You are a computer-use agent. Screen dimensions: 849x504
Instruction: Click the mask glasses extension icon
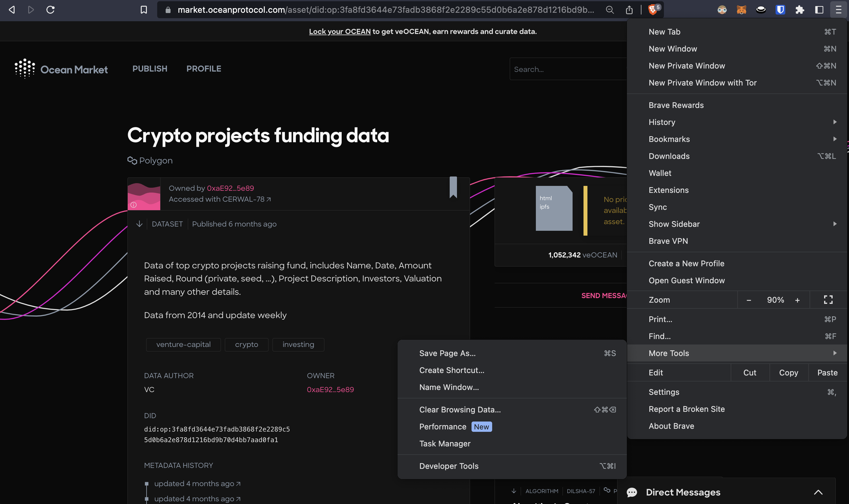point(722,10)
